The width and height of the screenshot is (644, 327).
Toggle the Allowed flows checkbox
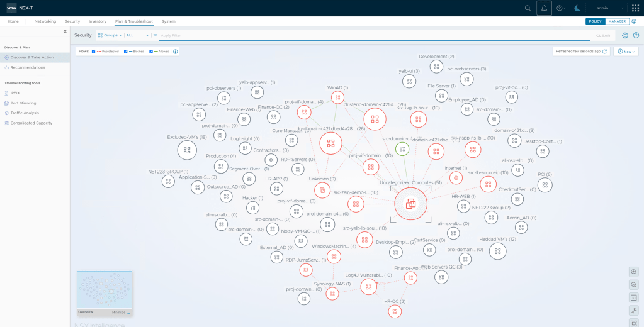pos(151,52)
